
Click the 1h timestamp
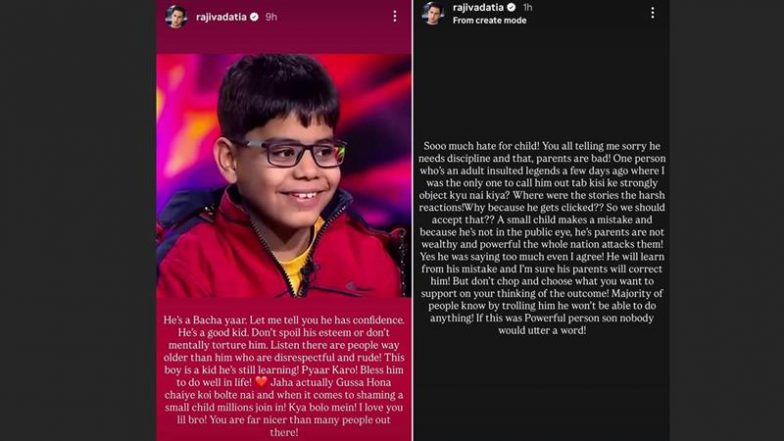point(527,8)
